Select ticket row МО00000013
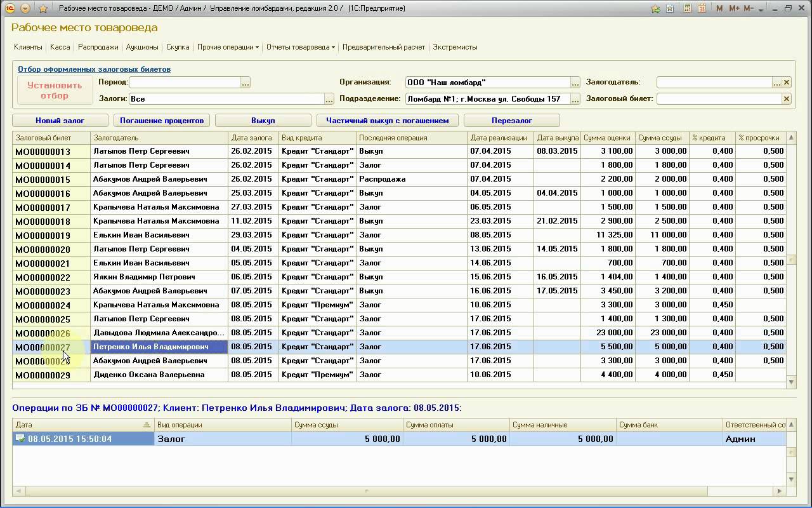Image resolution: width=812 pixels, height=508 pixels. pos(399,151)
